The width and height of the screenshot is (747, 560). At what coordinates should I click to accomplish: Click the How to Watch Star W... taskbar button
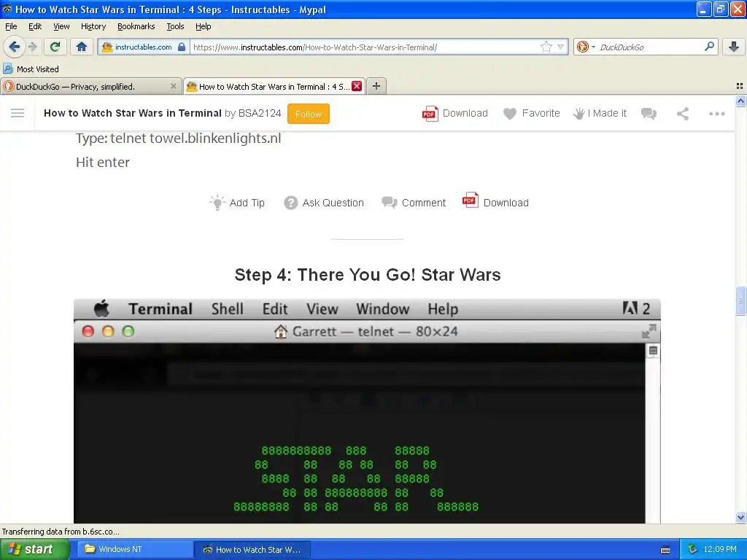coord(252,550)
